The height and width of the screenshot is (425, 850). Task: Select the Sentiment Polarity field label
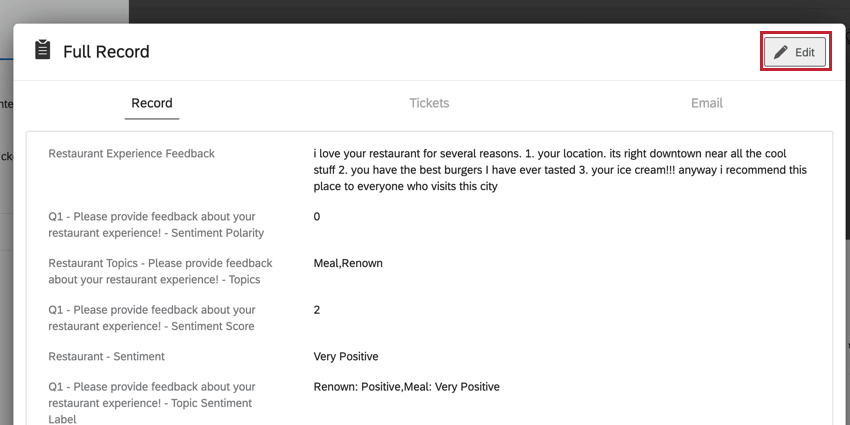pyautogui.click(x=156, y=225)
